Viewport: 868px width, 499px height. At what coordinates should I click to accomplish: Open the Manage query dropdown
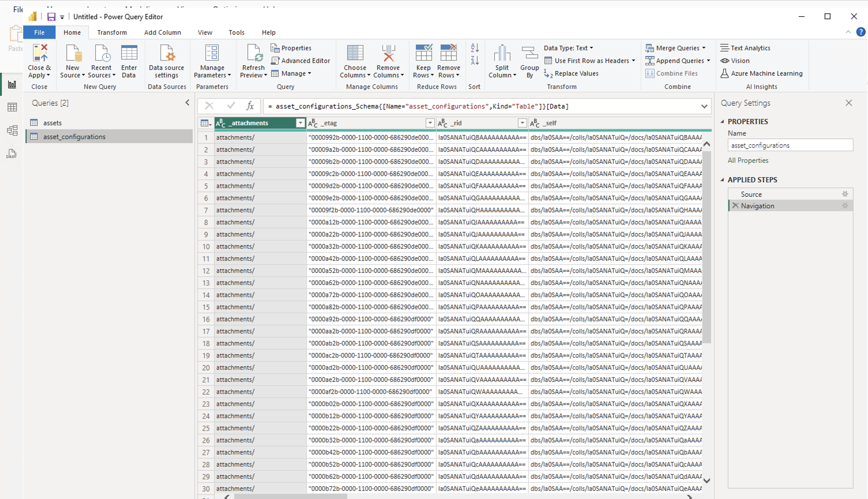point(291,73)
